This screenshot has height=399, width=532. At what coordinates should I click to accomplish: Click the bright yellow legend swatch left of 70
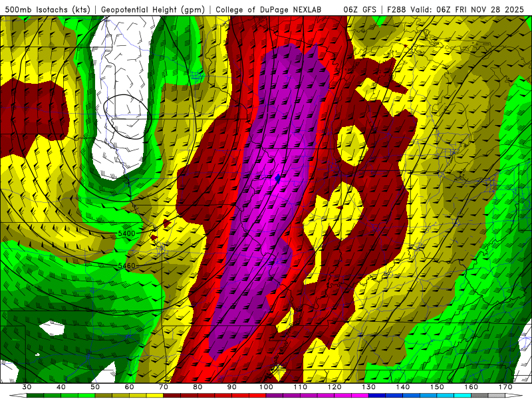point(155,396)
